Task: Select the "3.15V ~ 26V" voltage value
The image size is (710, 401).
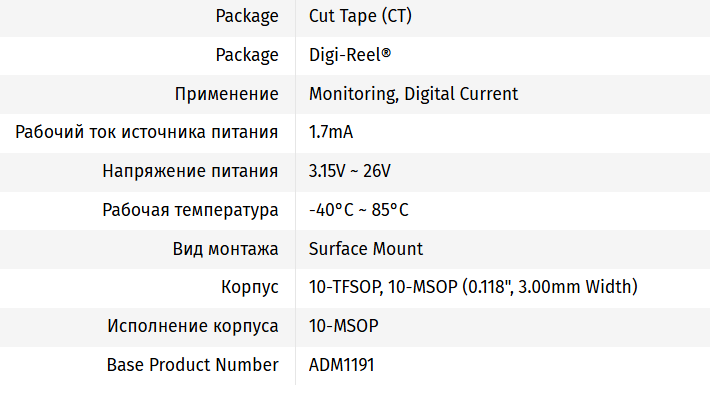Action: (350, 171)
